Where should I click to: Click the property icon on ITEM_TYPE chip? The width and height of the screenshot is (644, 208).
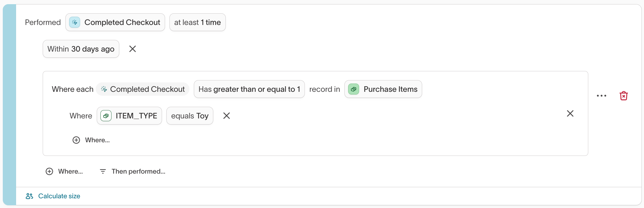coord(106,116)
